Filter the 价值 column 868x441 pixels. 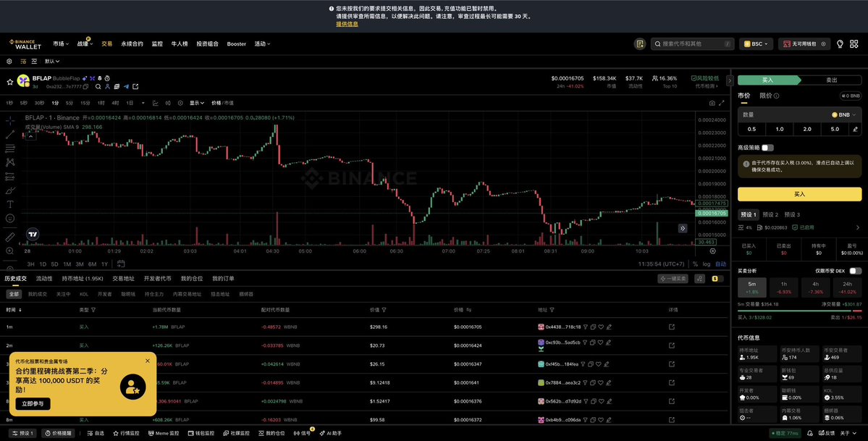384,310
